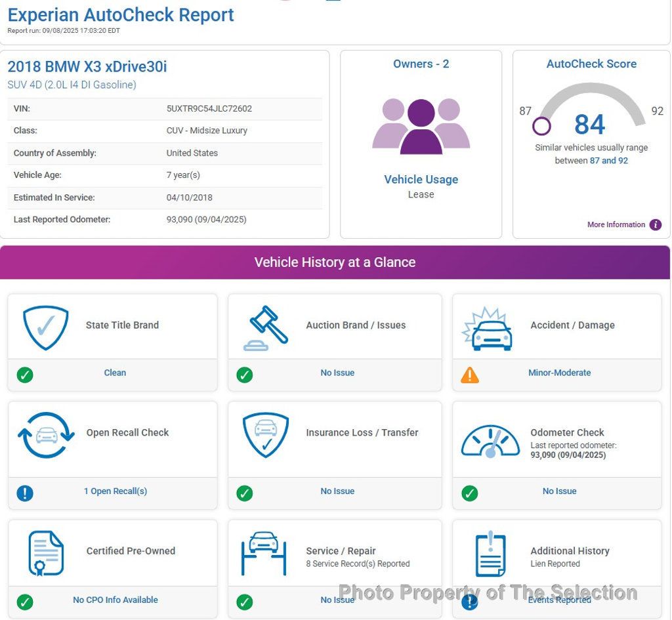This screenshot has height=620, width=672.
Task: Open the No CPO Info Available link
Action: pos(115,600)
